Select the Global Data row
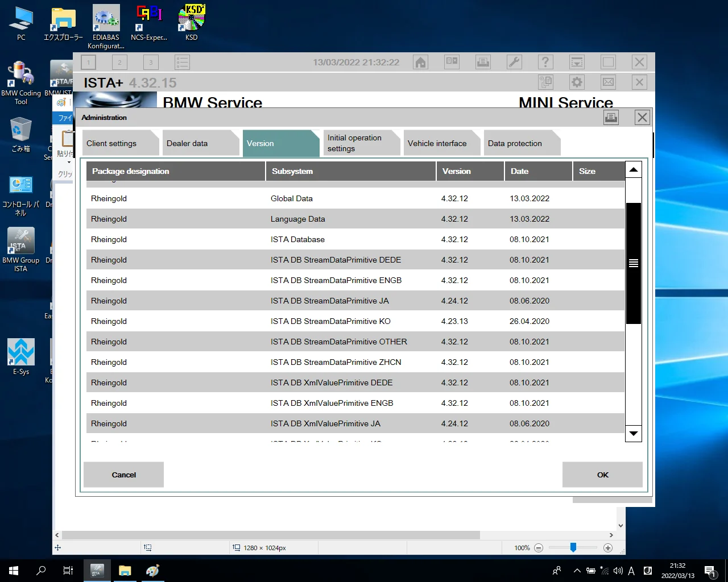 point(355,198)
